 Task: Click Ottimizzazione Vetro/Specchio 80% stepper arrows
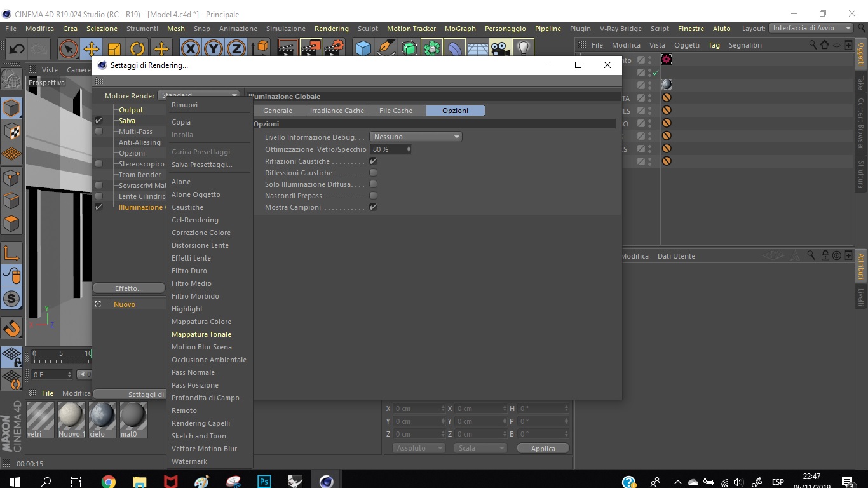(x=409, y=149)
